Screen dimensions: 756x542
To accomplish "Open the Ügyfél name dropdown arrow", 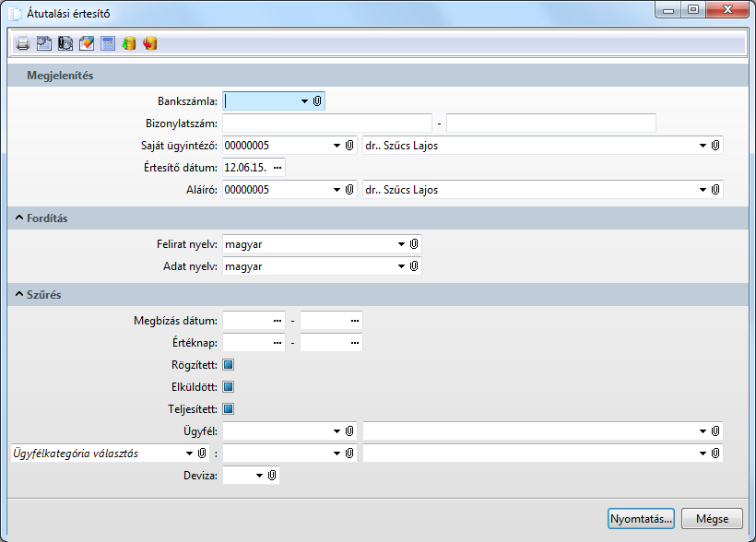I will (x=703, y=431).
